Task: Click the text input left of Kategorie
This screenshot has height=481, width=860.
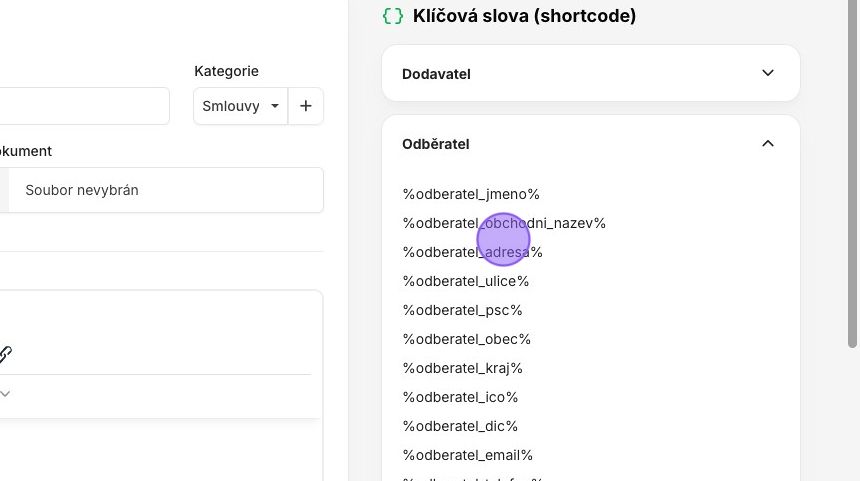Action: (84, 106)
